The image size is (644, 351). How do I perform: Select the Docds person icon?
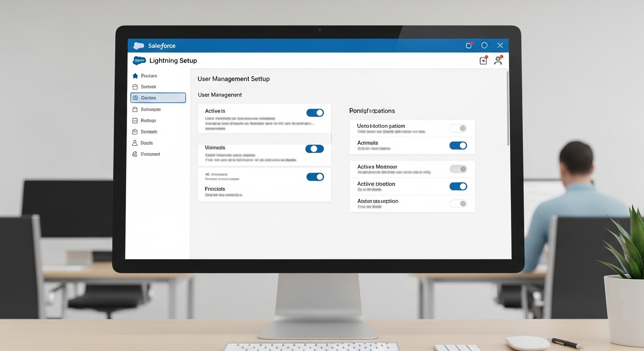pos(136,143)
